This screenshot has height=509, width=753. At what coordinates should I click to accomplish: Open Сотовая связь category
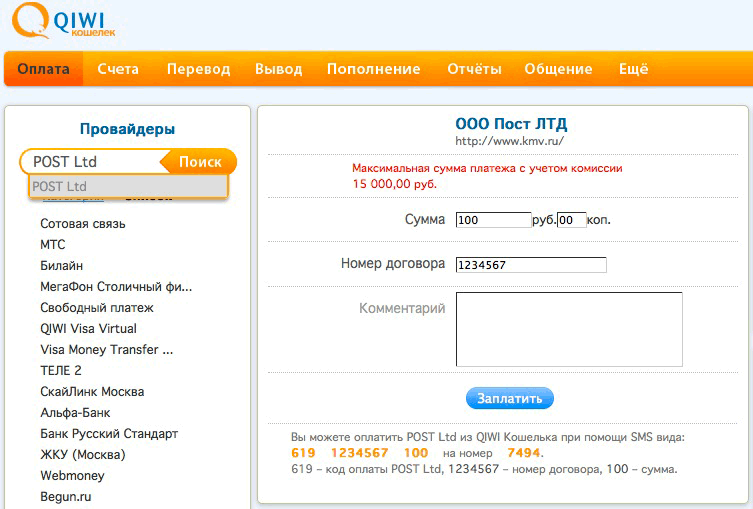(x=83, y=224)
